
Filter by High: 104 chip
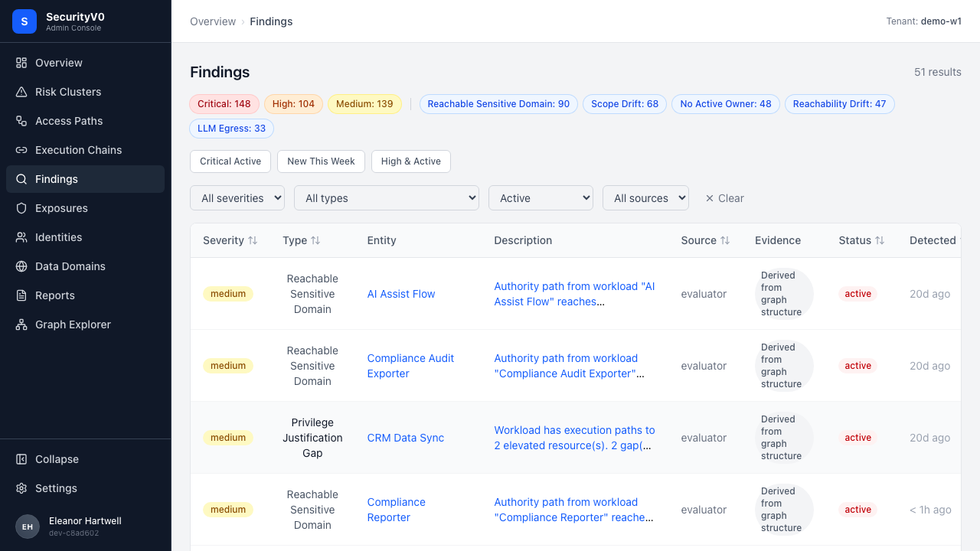tap(293, 104)
